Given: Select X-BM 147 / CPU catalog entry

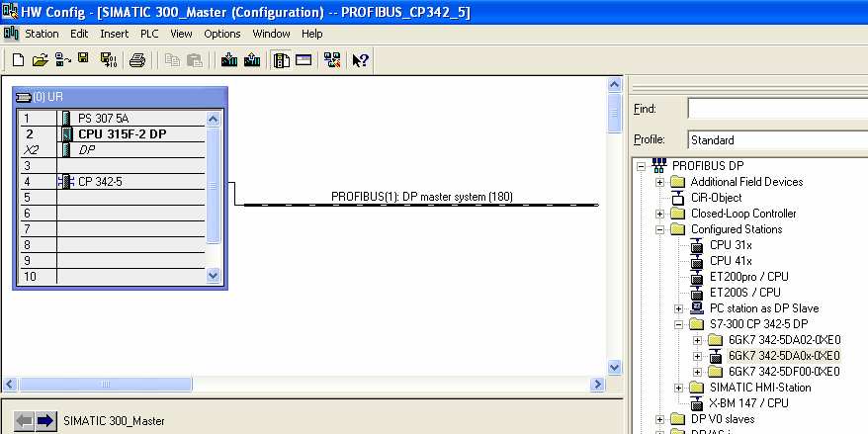Looking at the screenshot, I should click(x=748, y=403).
